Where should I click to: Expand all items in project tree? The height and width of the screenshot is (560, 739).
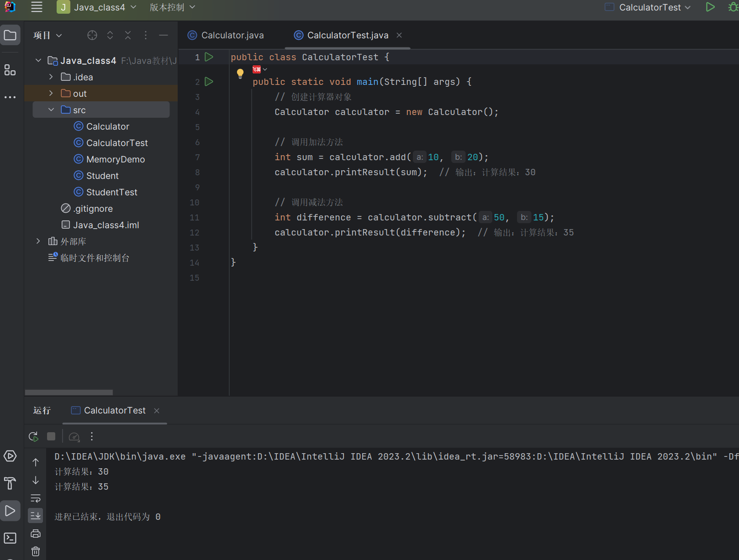[x=110, y=35]
